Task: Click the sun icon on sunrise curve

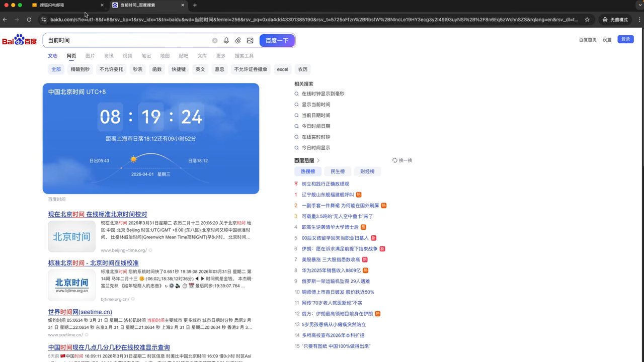Action: (133, 159)
